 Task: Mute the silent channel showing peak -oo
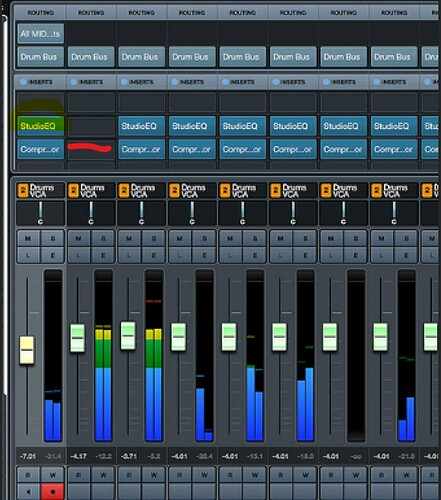tap(331, 238)
